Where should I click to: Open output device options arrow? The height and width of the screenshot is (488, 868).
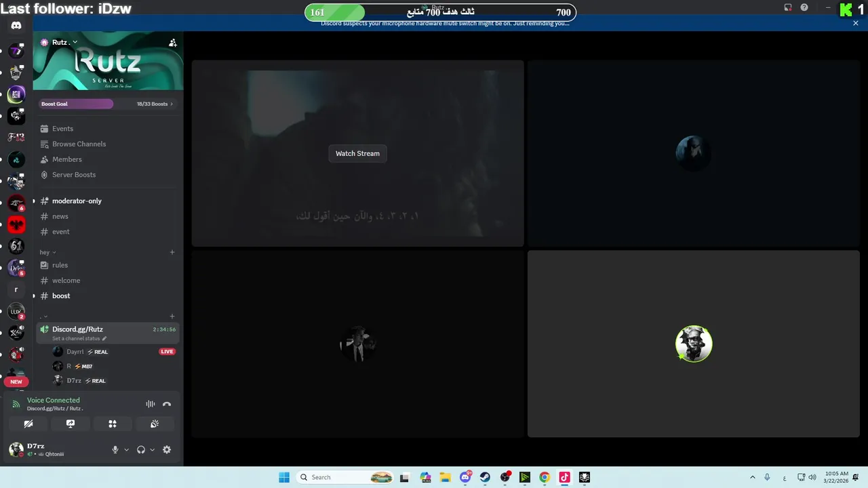pyautogui.click(x=152, y=449)
